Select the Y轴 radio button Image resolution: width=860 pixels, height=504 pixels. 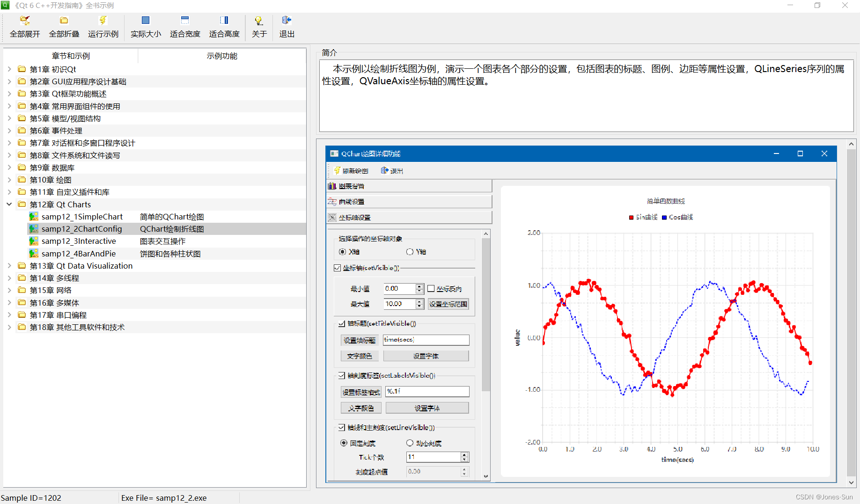click(410, 252)
